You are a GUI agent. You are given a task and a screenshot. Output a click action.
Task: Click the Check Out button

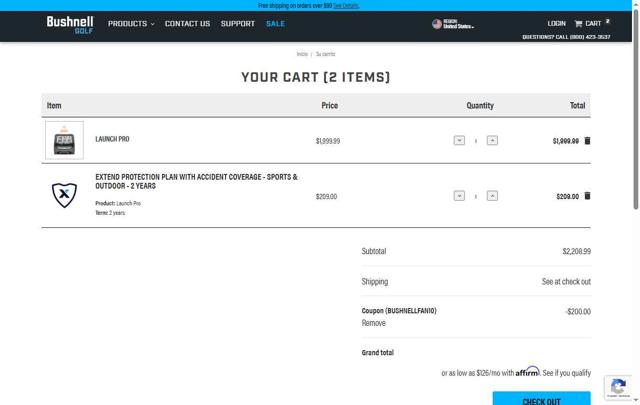541,399
